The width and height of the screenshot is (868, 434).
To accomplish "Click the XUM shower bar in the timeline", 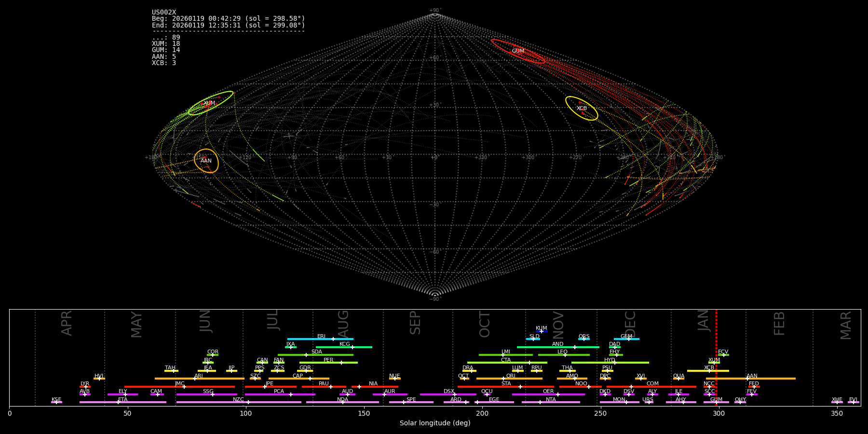I will (x=714, y=363).
